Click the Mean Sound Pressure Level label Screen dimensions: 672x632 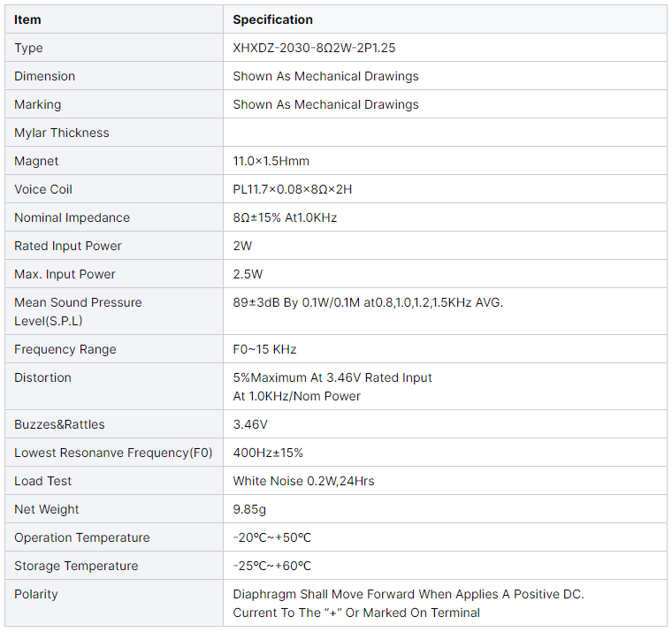(x=78, y=311)
